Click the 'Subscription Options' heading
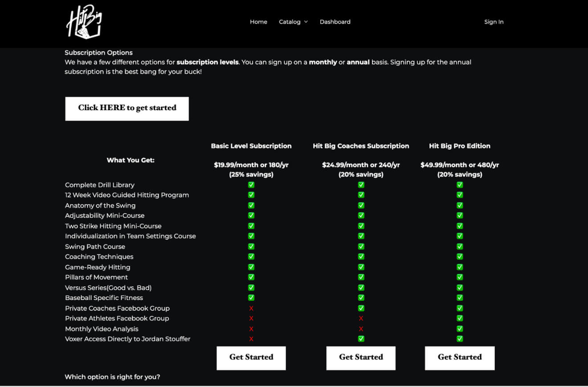This screenshot has width=588, height=387. coord(98,53)
